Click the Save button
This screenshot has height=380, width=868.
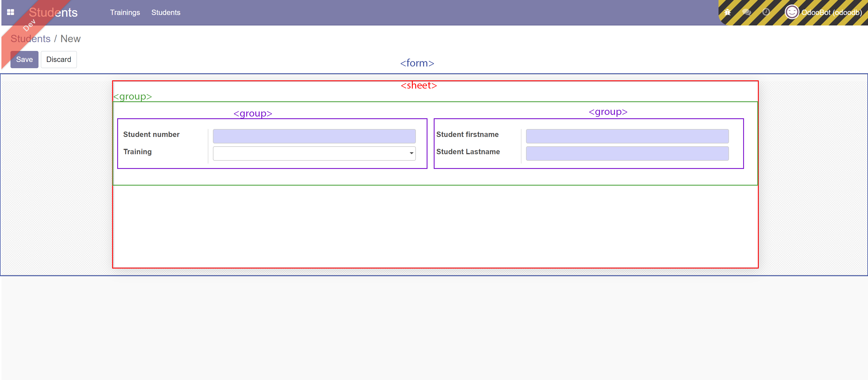24,60
